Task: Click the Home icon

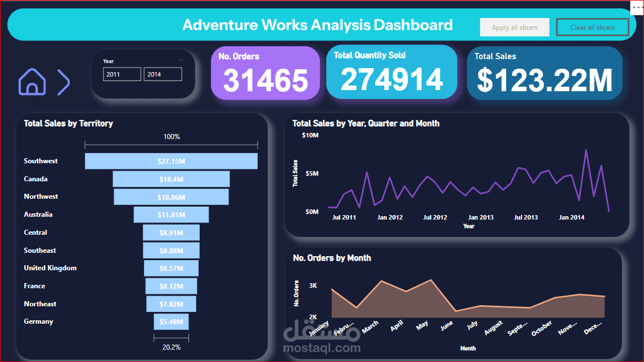Action: coord(32,82)
